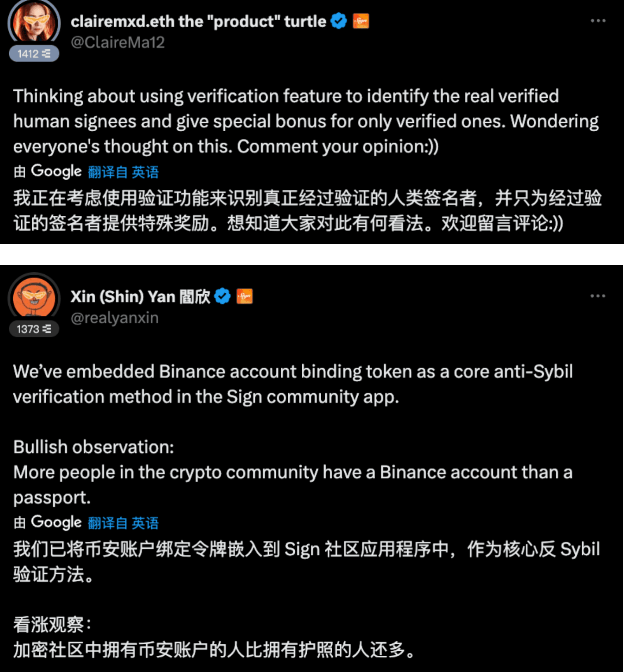
Task: Open the @ClaireMa12 handle
Action: point(118,43)
